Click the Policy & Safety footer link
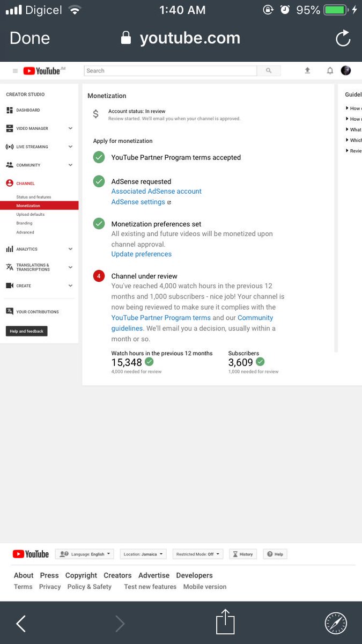Screen dimensions: 362x644 [90, 587]
